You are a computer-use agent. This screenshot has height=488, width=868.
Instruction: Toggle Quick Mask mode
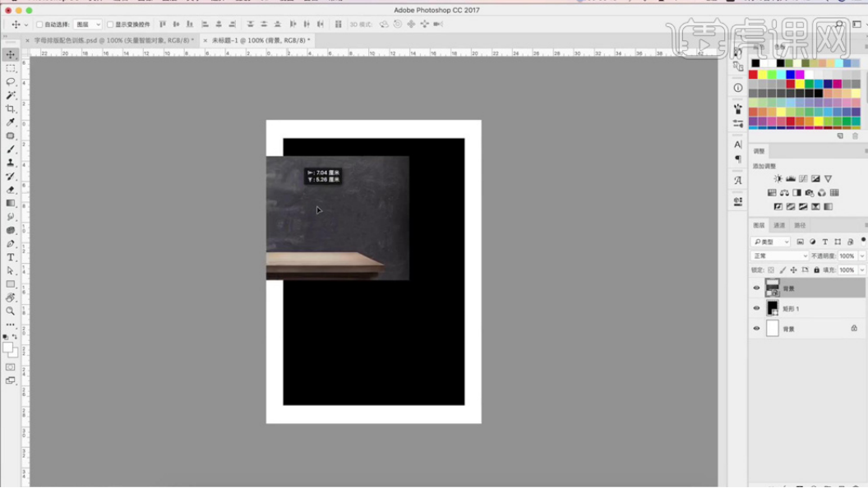tap(11, 367)
